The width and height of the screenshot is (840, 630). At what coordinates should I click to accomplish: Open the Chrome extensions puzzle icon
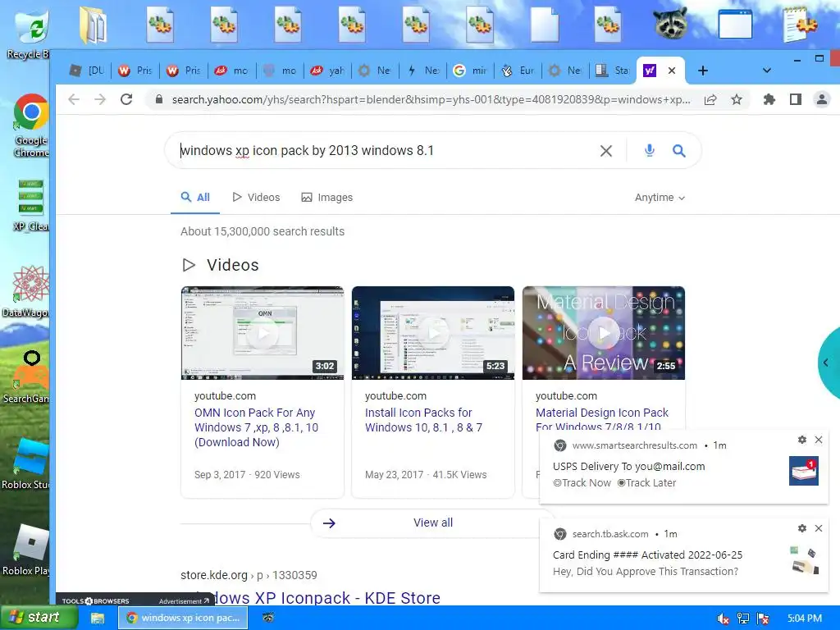769,99
